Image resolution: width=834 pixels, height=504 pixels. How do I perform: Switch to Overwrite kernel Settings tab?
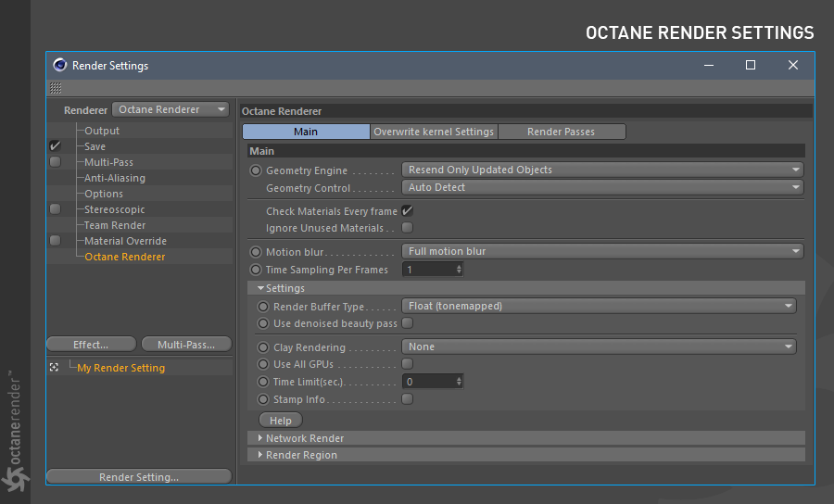[434, 132]
